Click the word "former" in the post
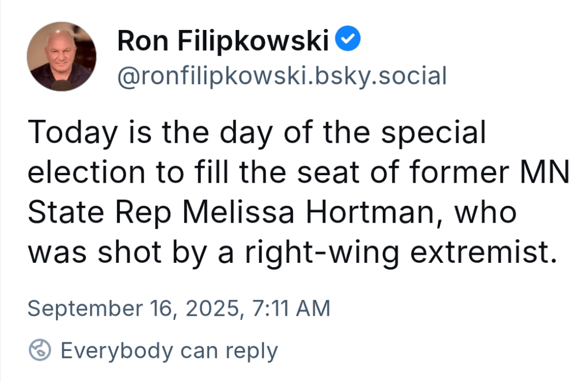The width and height of the screenshot is (588, 382). (459, 172)
